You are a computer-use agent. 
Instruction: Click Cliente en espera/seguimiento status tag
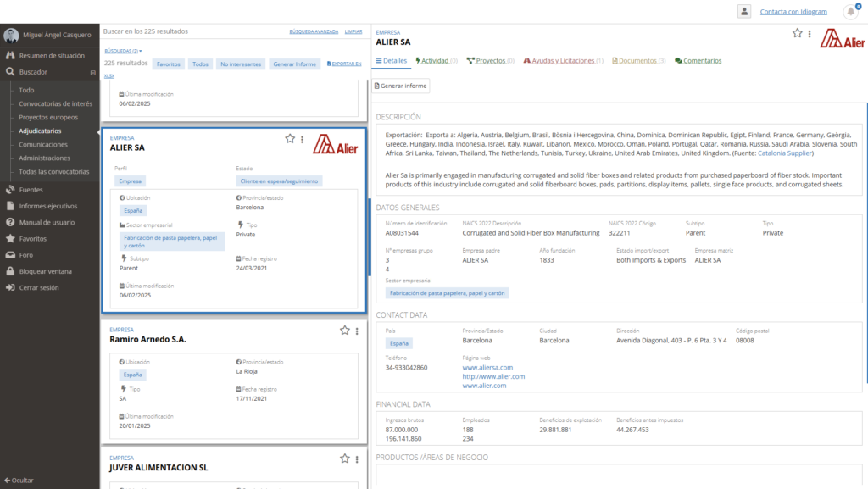point(279,181)
